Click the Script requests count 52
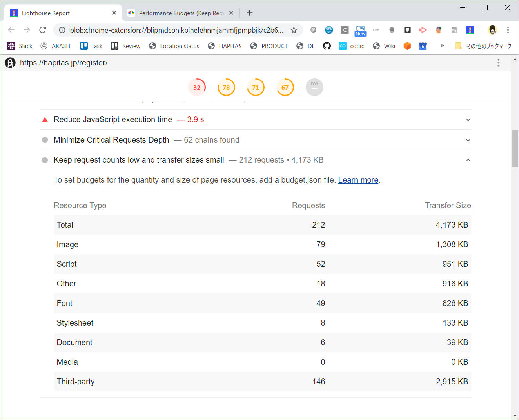Image resolution: width=519 pixels, height=420 pixels. click(321, 264)
